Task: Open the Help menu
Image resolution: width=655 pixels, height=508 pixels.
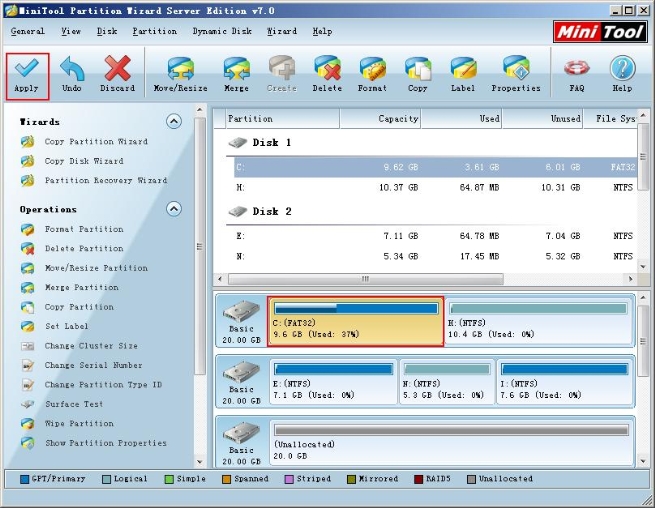Action: [322, 31]
